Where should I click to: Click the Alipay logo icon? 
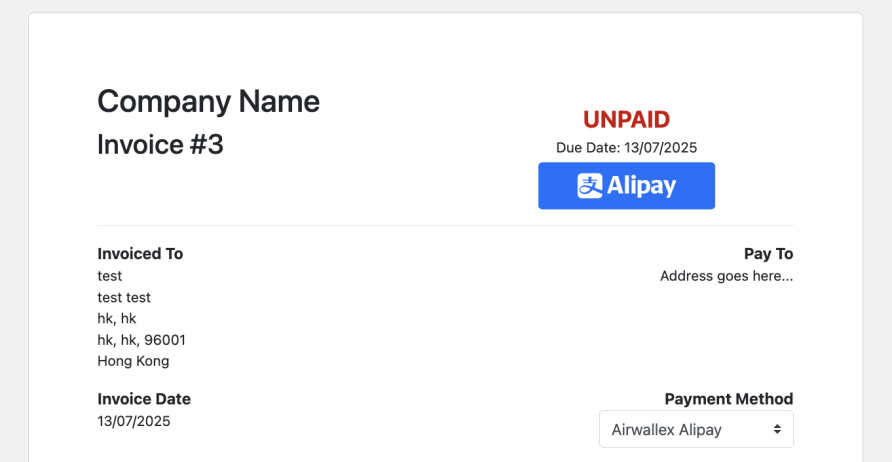(590, 186)
